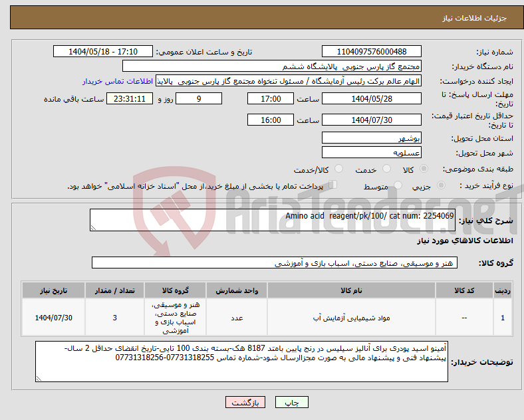The image size is (524, 420).
Task: Click the goods group field هنر و موسیقی
Action: 275,262
